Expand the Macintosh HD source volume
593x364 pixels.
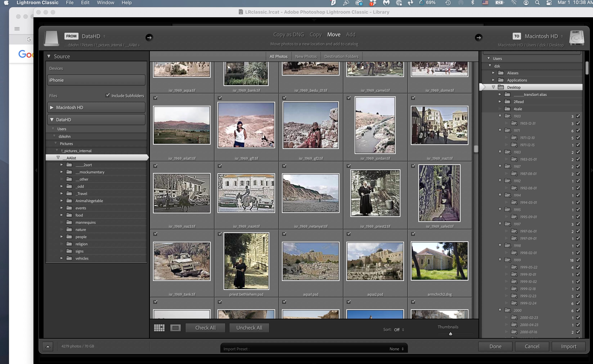point(51,108)
